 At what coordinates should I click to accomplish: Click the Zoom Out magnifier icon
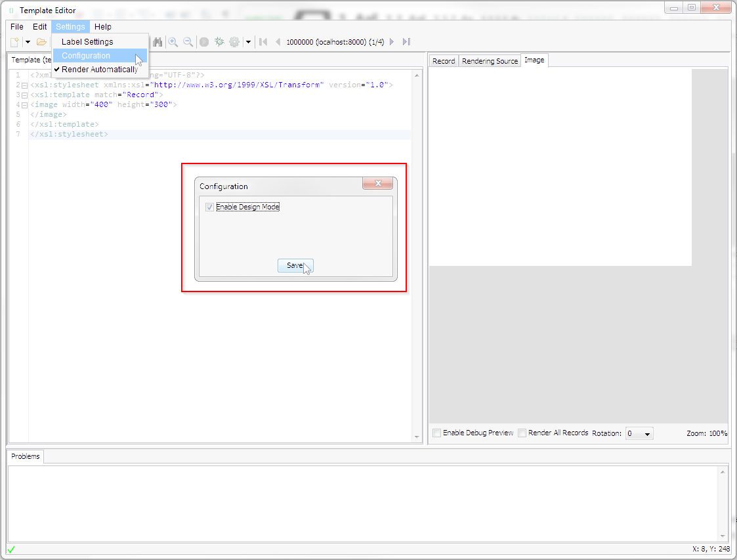point(188,42)
